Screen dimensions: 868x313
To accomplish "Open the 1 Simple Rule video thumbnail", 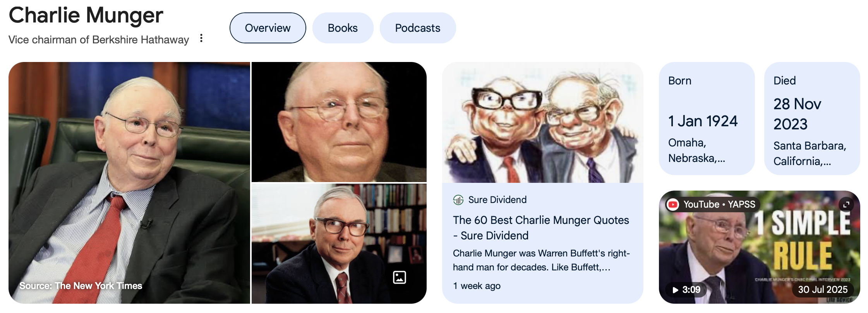I will point(760,247).
